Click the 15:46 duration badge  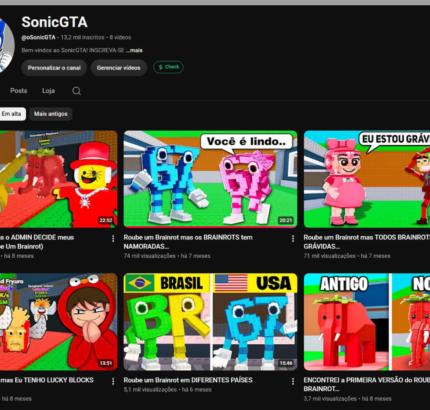[x=286, y=363]
